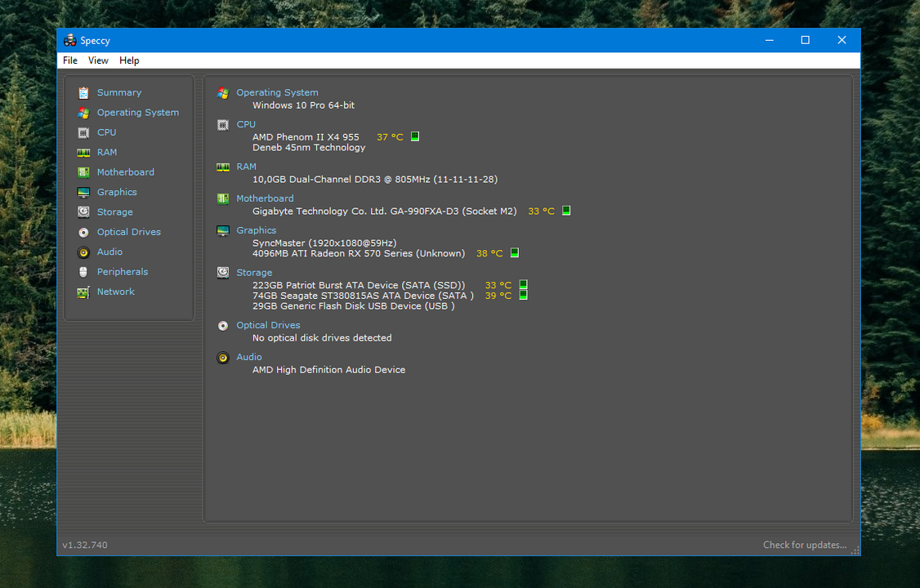This screenshot has width=920, height=588.
Task: Click the Optical Drives icon in main panel
Action: 223,325
